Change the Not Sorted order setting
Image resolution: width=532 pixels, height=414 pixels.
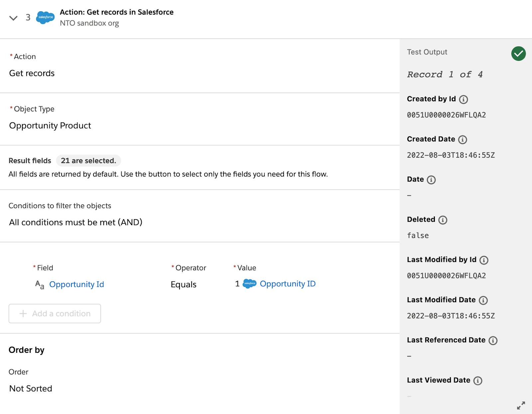pos(31,388)
